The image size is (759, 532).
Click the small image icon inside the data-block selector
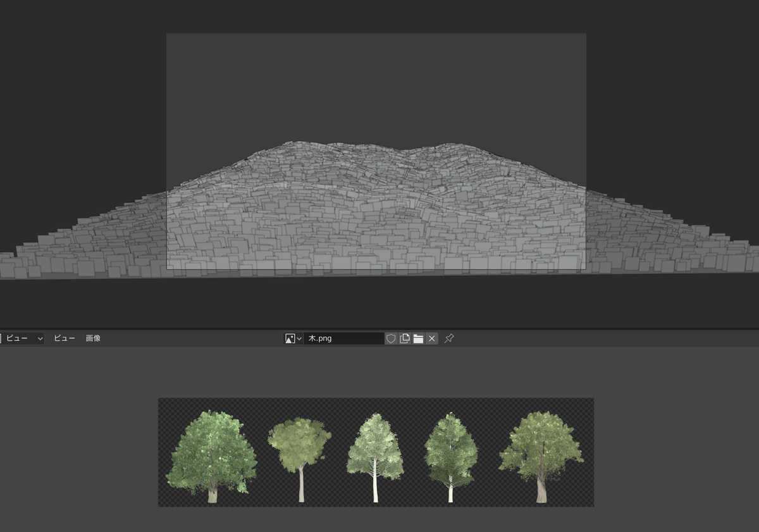(x=290, y=338)
